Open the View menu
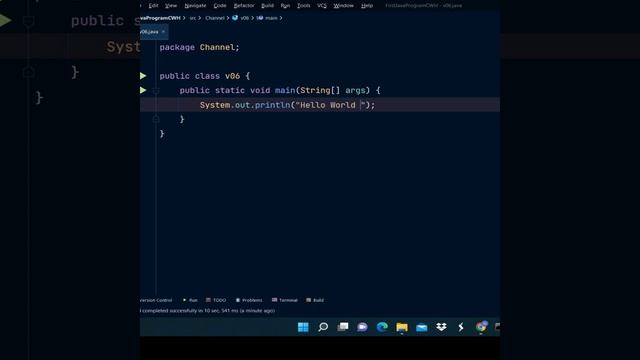Viewport: 640px width, 360px height. [x=171, y=6]
